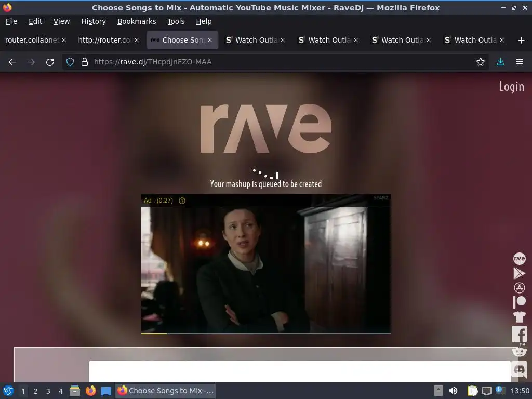The height and width of the screenshot is (399, 532).
Task: Click the ad video progress bar
Action: (265, 334)
